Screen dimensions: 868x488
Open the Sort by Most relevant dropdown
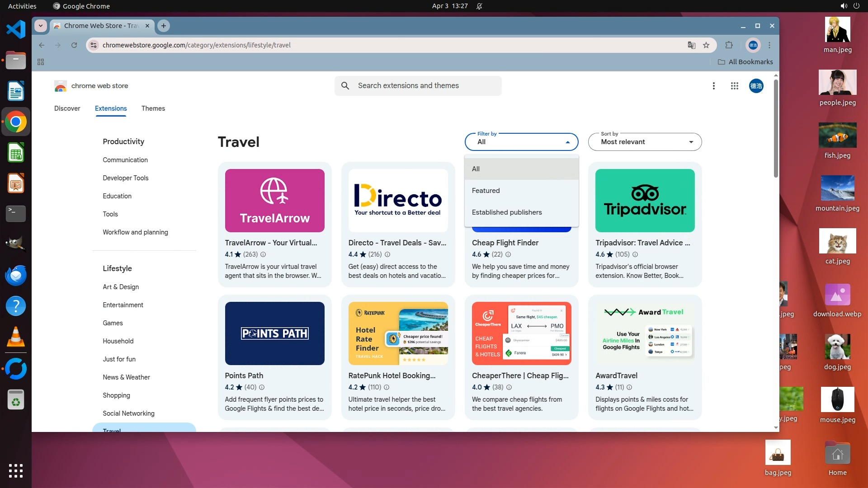pos(645,142)
